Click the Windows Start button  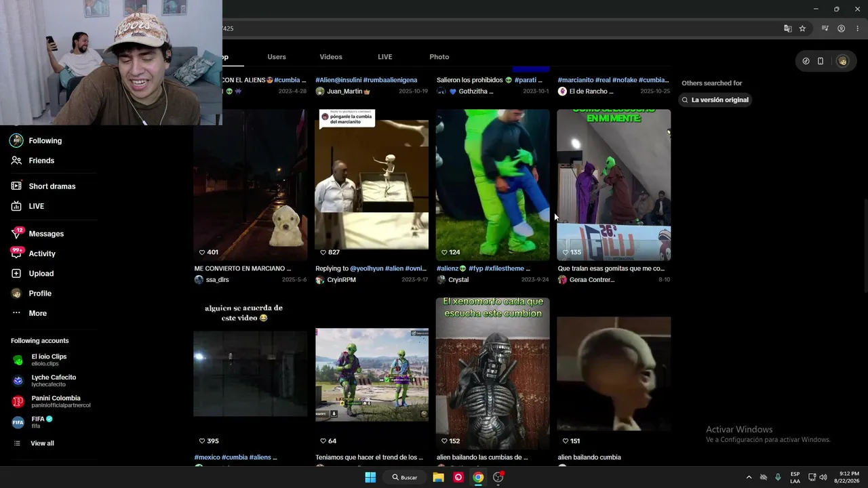[x=370, y=477]
